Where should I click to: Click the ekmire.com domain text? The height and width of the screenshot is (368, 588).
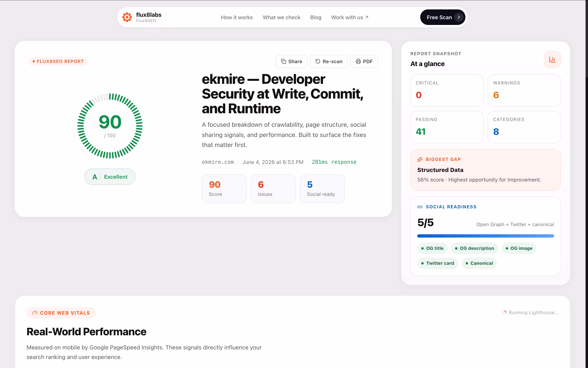point(218,162)
